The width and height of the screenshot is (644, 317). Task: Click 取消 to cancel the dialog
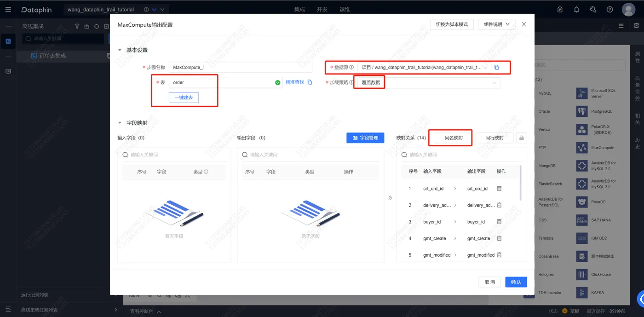click(490, 282)
